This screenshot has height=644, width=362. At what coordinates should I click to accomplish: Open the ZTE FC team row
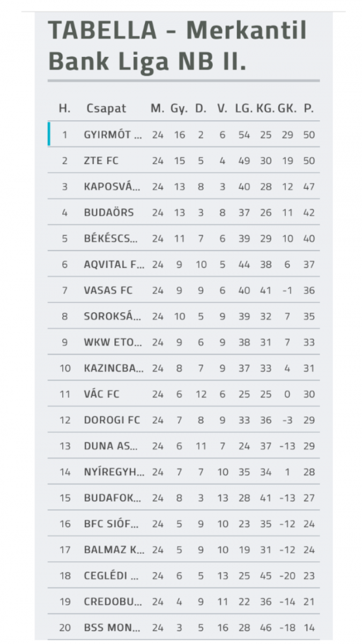coord(101,160)
